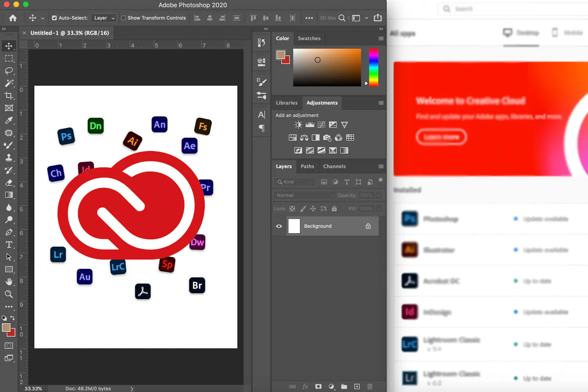
Task: Toggle the layer filtering switch
Action: click(380, 180)
